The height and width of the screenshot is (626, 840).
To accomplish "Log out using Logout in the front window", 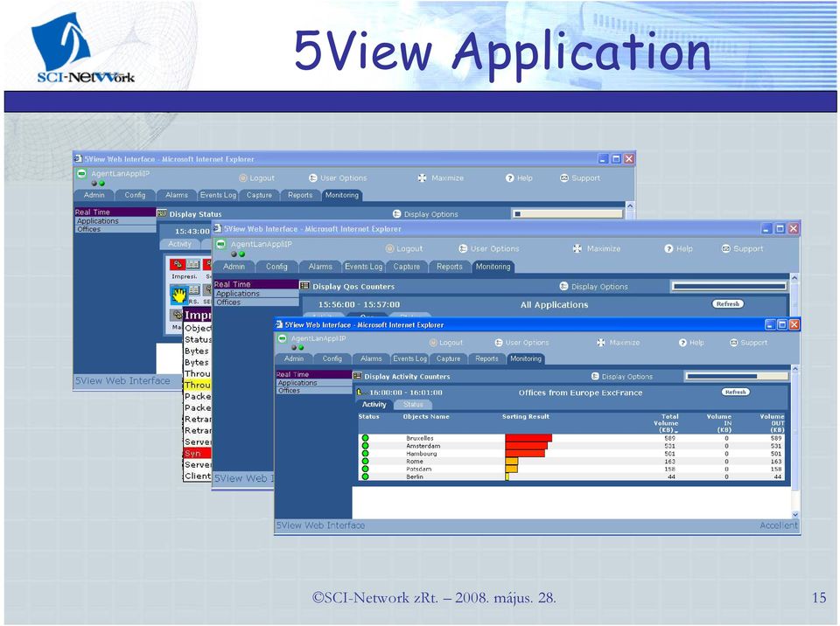I will point(446,343).
